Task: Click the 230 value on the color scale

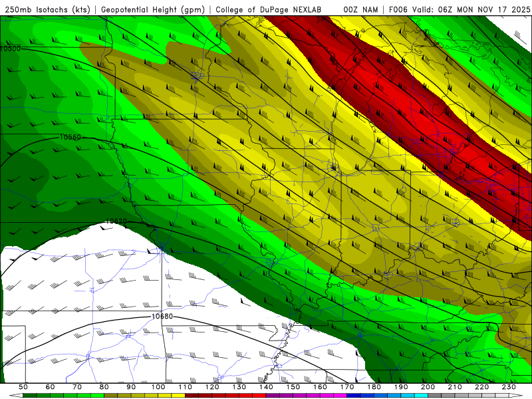Action: (509, 387)
